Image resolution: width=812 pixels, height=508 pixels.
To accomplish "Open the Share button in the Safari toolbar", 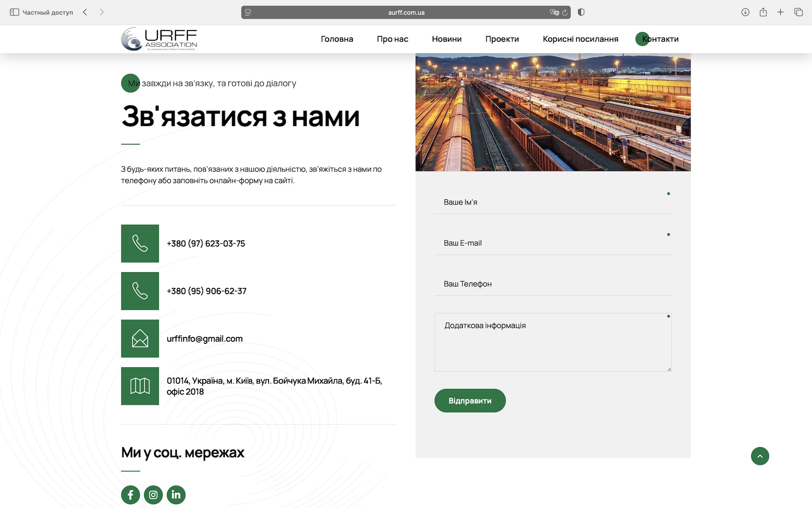I will (763, 12).
